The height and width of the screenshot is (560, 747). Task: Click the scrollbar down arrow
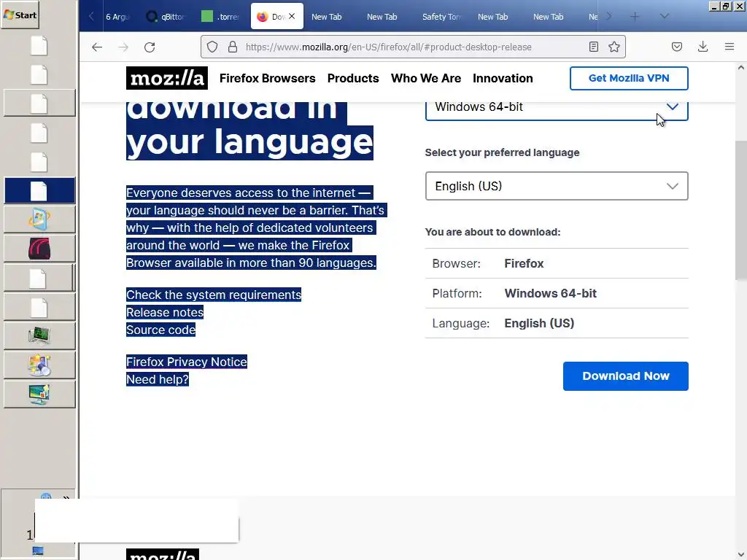tap(741, 554)
